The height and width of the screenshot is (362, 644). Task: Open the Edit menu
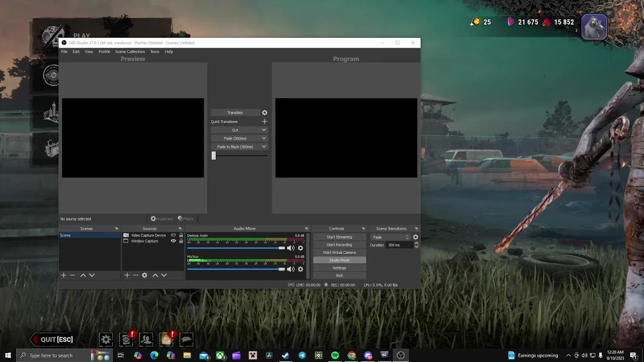(76, 51)
